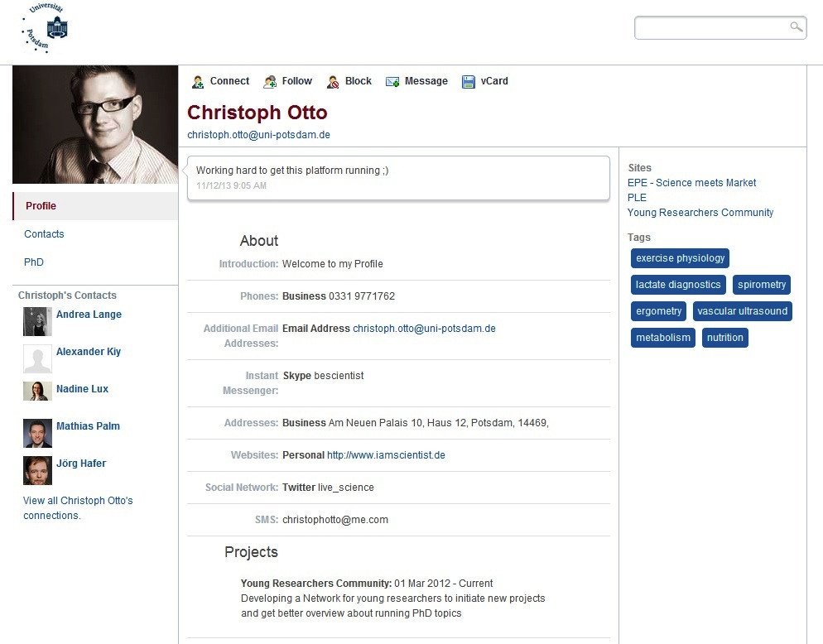Open Andrea Lange's contact photo
The image size is (823, 644).
[37, 321]
